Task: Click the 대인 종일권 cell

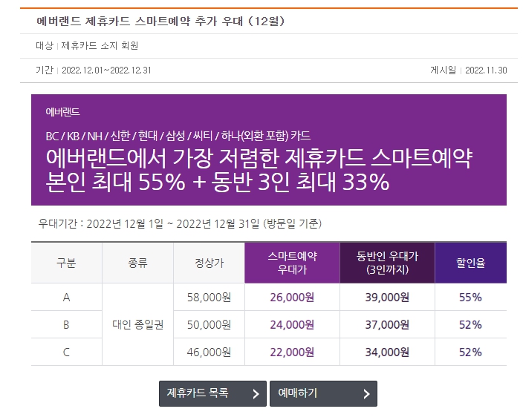Action: (x=137, y=324)
